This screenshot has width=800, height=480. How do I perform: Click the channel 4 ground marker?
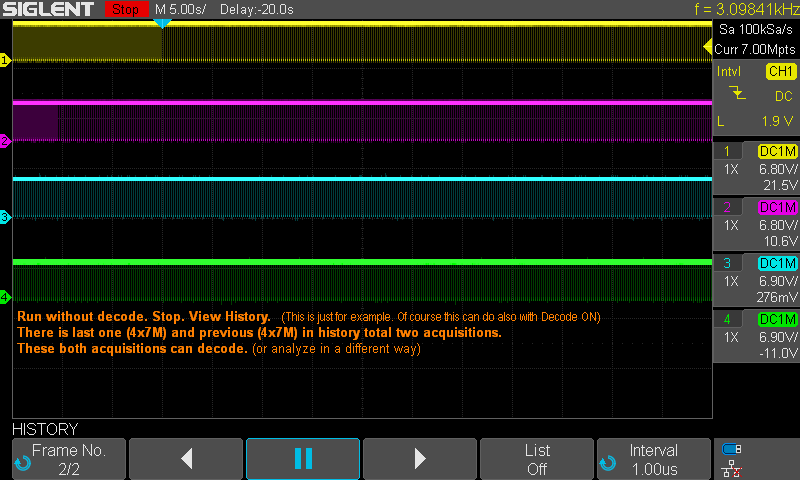coord(5,297)
